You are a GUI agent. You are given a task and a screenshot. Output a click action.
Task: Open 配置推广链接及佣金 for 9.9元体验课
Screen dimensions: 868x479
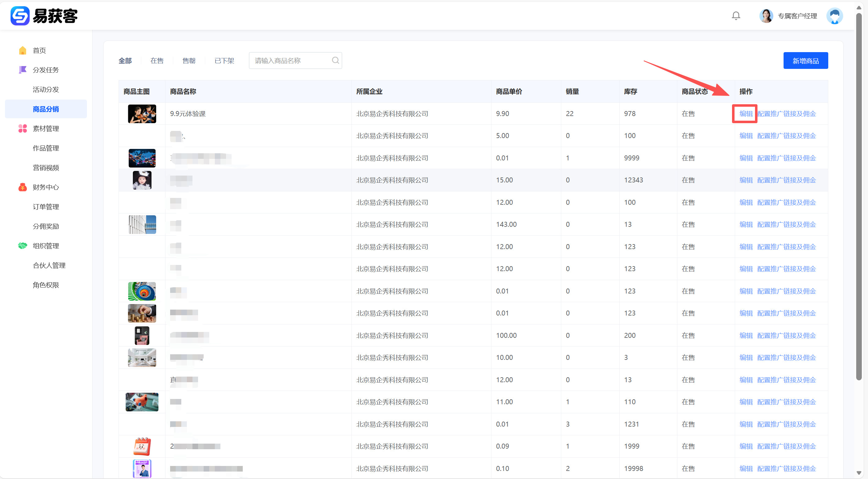(786, 114)
